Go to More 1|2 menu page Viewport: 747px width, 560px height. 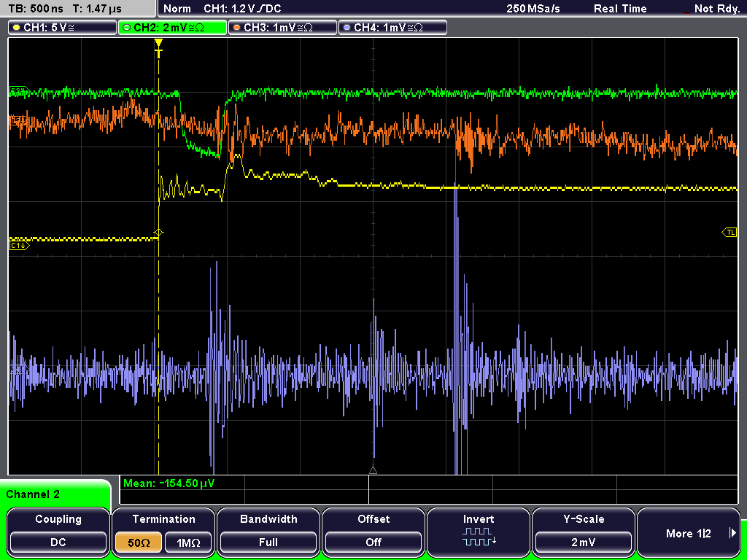pos(688,533)
